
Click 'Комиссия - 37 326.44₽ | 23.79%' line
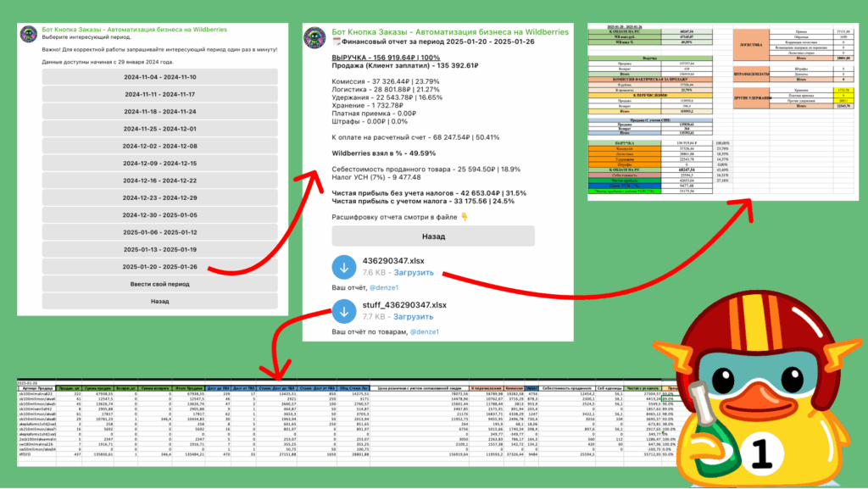pyautogui.click(x=386, y=81)
